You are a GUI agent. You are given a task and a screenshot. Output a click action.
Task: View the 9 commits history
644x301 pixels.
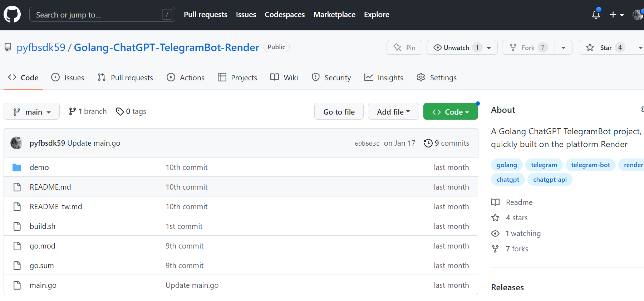pos(447,143)
